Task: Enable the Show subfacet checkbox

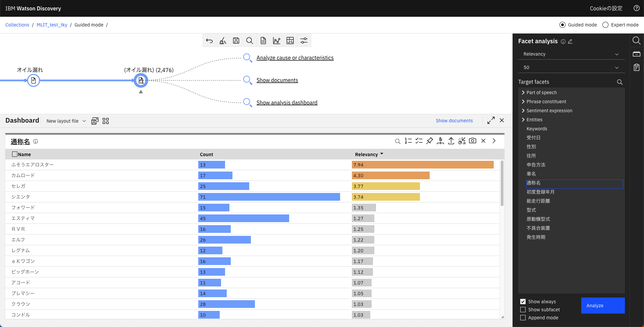Action: 523,310
